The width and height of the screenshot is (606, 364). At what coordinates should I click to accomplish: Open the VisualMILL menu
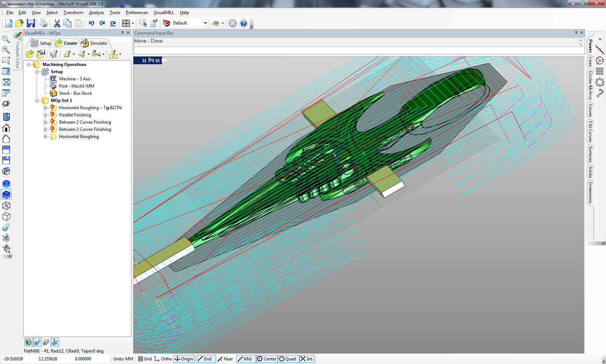coord(163,13)
